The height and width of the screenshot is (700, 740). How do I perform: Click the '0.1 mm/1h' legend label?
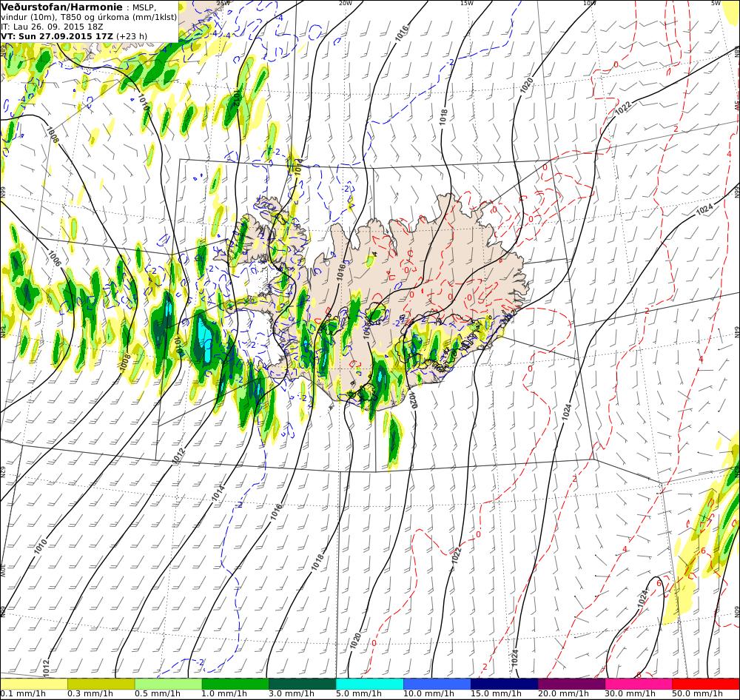[23, 694]
